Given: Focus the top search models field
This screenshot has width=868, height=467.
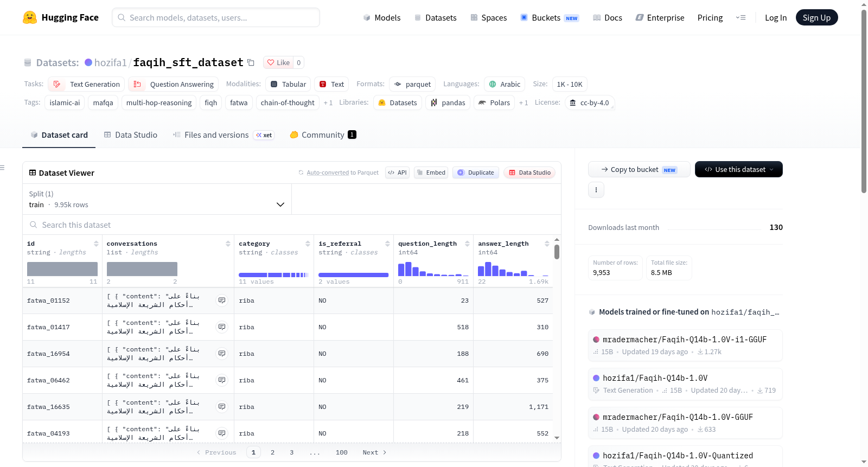Looking at the screenshot, I should pos(216,17).
